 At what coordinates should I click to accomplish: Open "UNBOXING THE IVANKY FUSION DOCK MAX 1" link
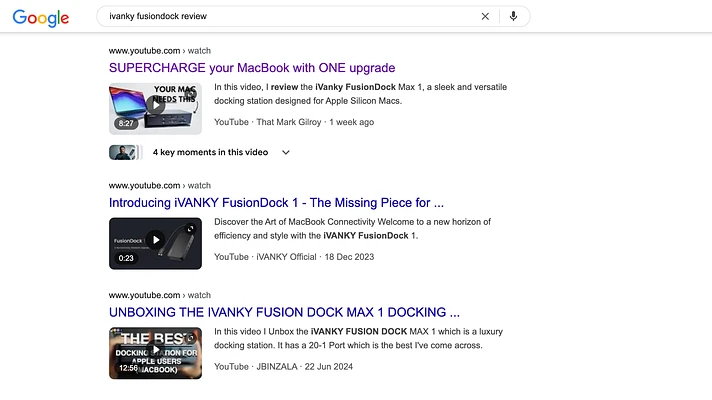tap(284, 312)
